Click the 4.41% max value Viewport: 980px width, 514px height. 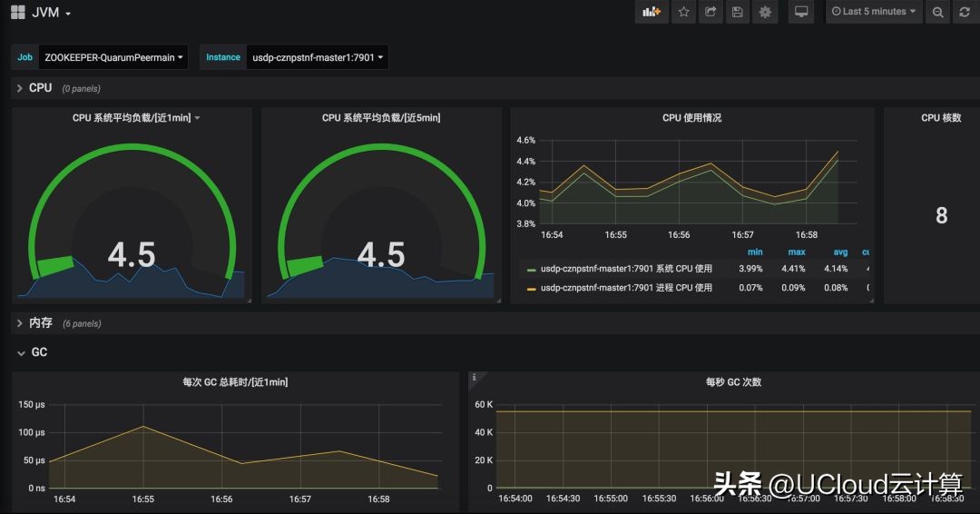[x=793, y=268]
